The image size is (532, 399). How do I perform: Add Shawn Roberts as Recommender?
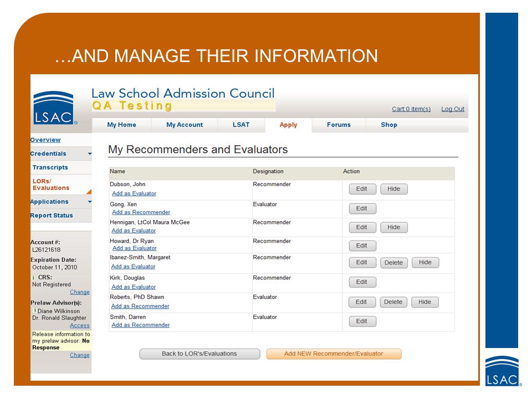(140, 306)
